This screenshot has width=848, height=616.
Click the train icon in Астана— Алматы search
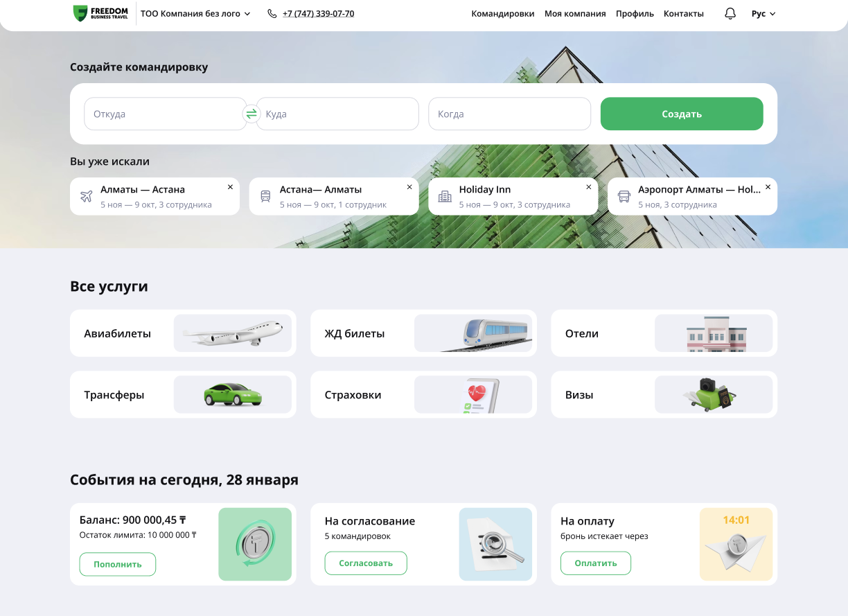click(x=265, y=196)
